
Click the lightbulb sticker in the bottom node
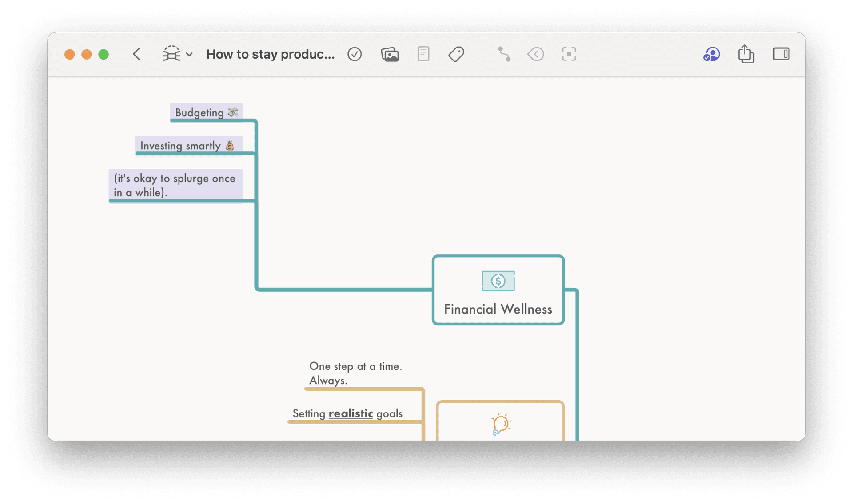pyautogui.click(x=500, y=424)
